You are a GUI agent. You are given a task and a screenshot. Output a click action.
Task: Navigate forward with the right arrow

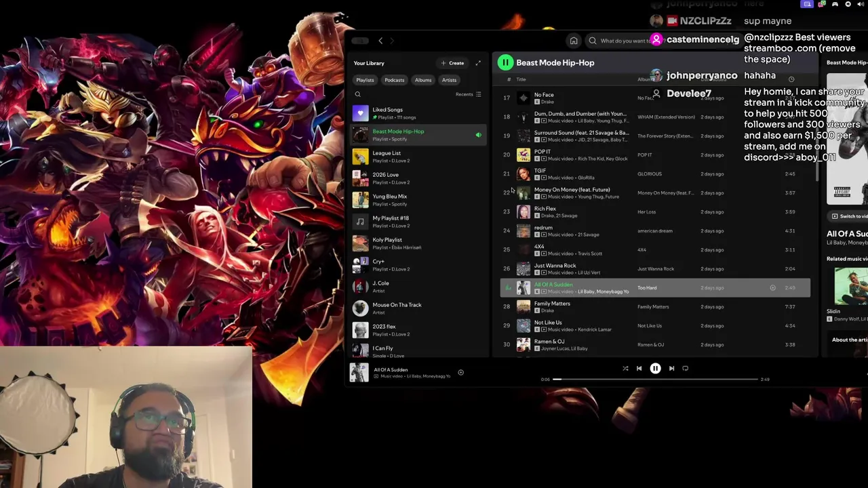[393, 41]
